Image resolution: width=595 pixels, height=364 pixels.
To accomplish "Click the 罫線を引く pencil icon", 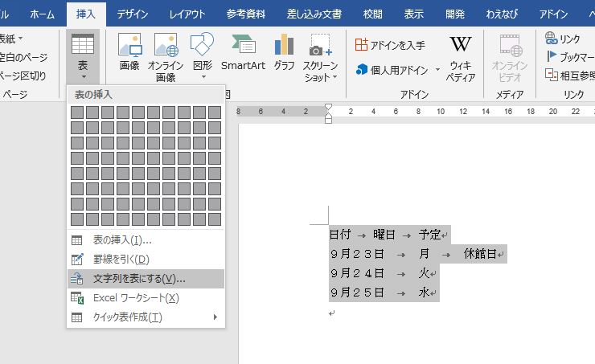I will 77,260.
